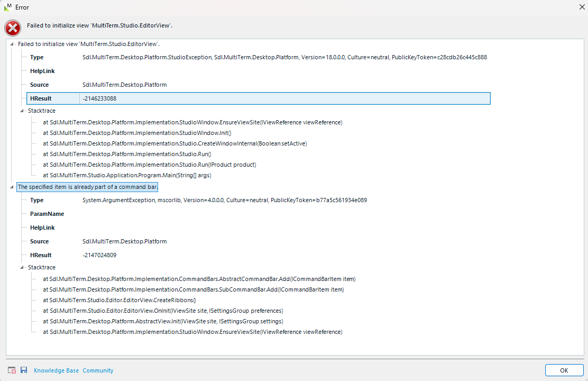The image size is (588, 381).
Task: Click the error symbol beside the failure message
Action: (13, 28)
